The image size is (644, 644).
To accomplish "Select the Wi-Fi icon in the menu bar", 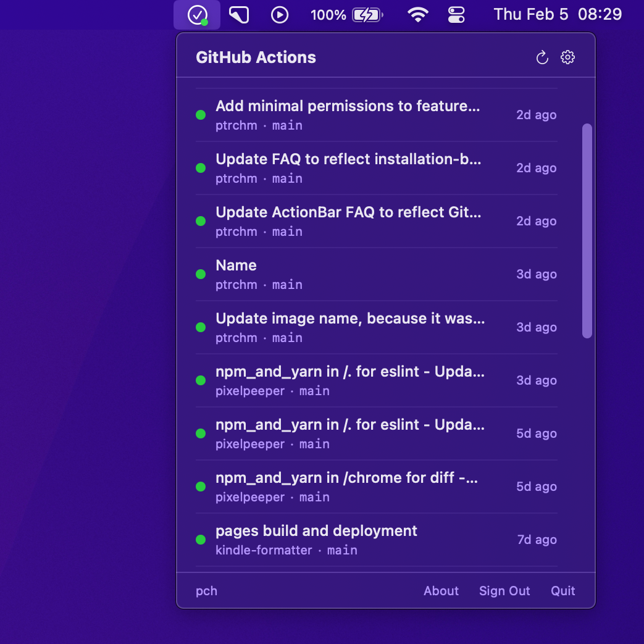I will [418, 14].
